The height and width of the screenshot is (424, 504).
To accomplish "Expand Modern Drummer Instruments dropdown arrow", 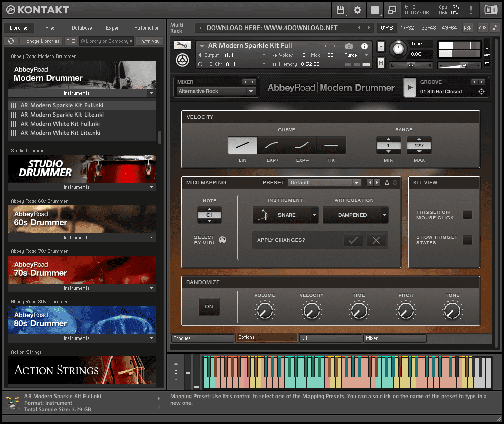I will pos(151,93).
